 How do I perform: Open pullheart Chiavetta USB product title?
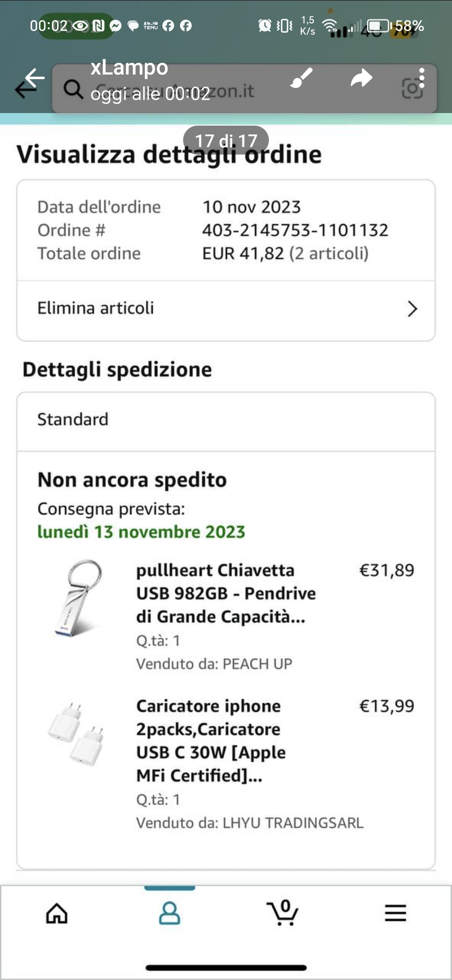coord(226,593)
